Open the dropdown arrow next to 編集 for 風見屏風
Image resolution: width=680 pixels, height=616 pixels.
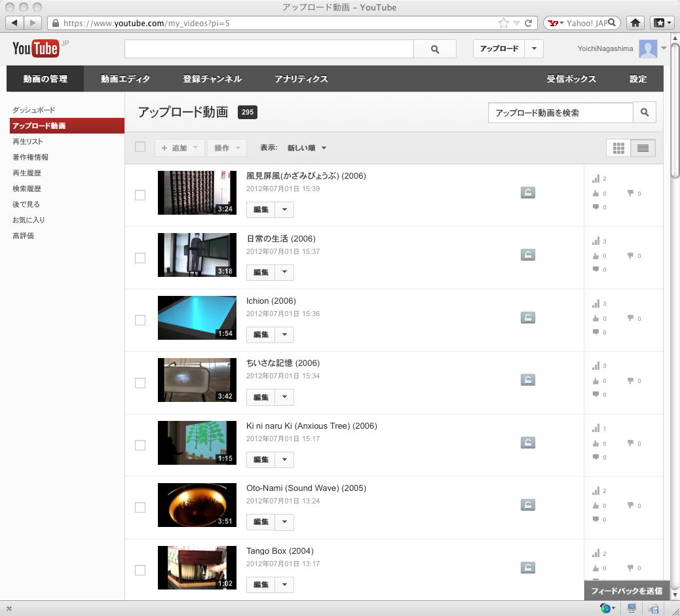click(284, 209)
